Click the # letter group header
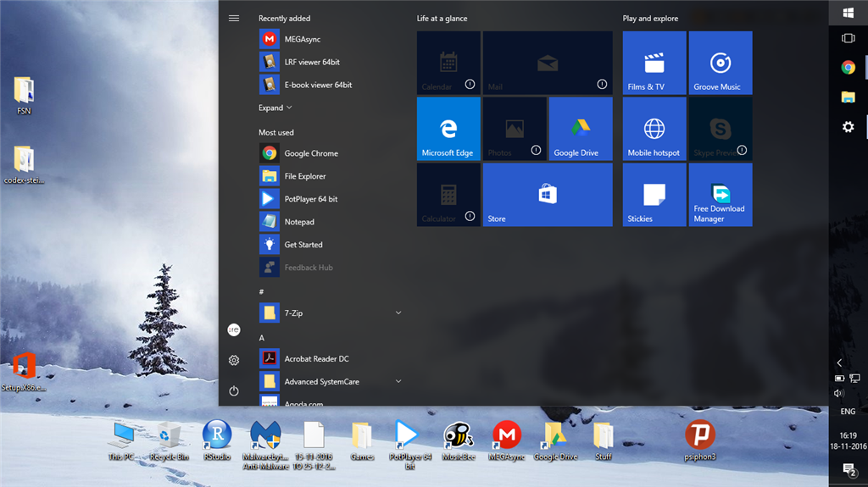This screenshot has height=487, width=868. (261, 291)
